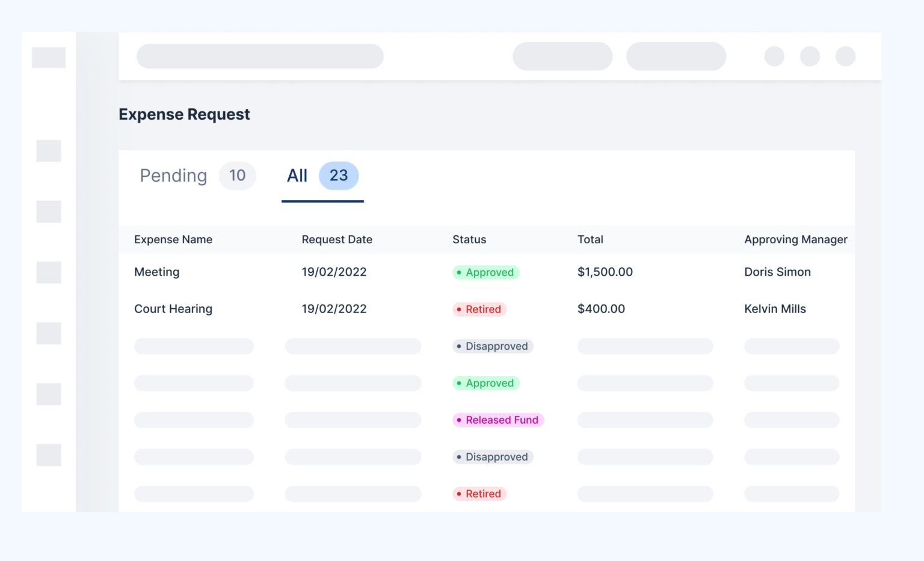Switch to the Pending tab
This screenshot has width=924, height=561.
click(173, 176)
